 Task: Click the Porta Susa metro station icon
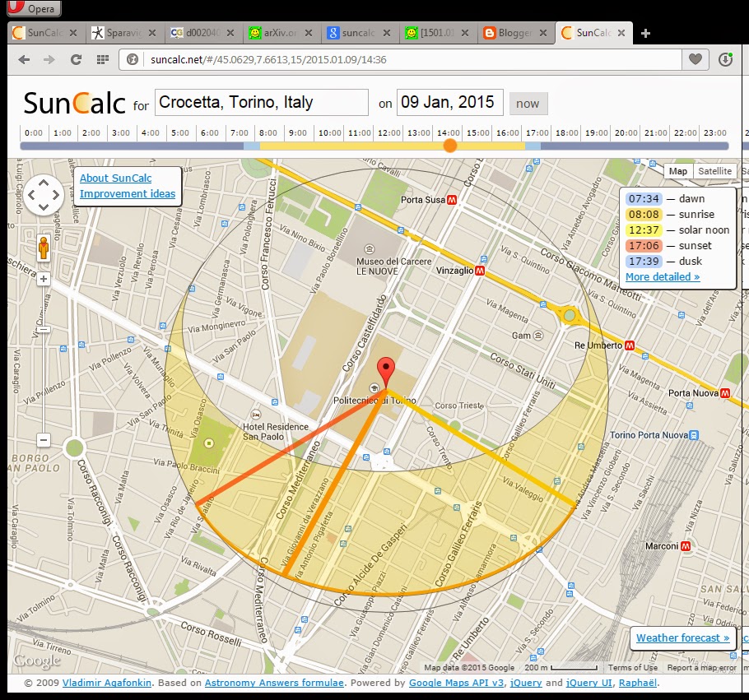pos(451,200)
